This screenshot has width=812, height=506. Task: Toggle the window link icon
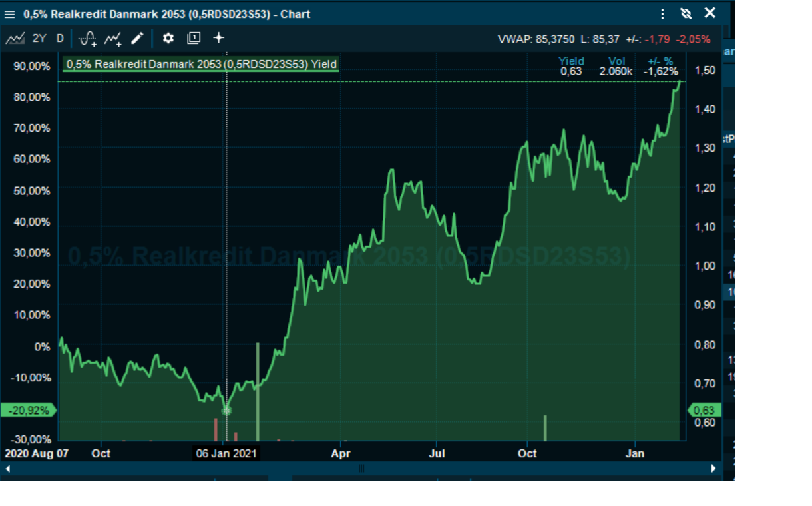click(686, 14)
